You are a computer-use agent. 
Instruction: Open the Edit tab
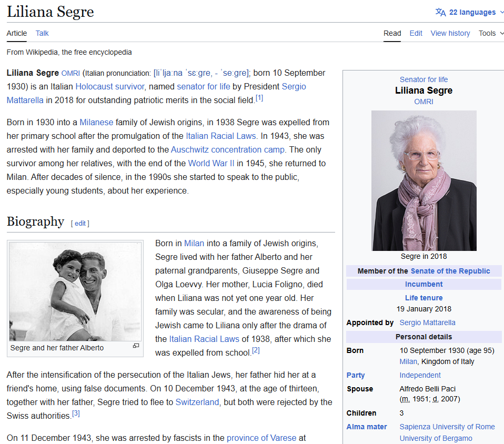pos(416,33)
